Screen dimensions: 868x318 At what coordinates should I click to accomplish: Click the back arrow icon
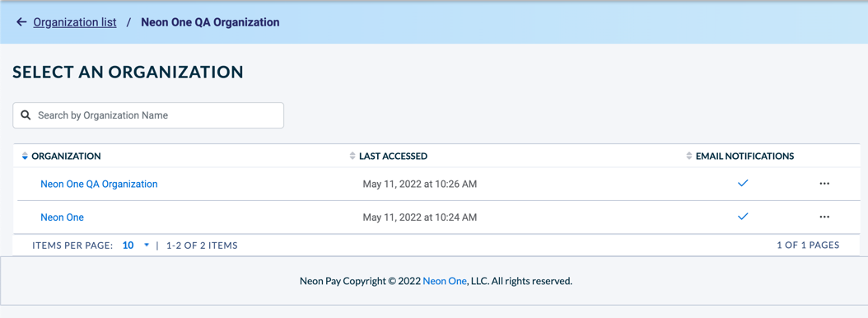[21, 22]
